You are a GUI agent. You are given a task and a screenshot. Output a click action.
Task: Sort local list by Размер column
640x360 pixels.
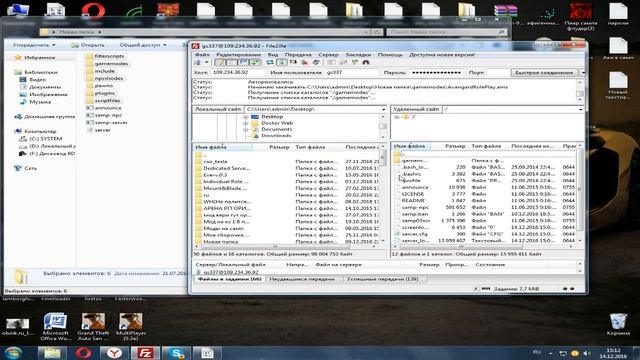click(x=280, y=147)
